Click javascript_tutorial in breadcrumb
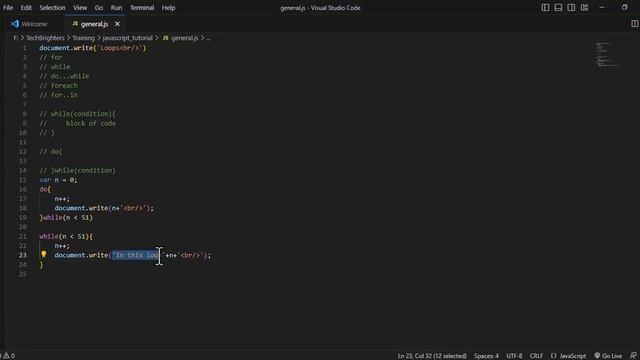Image resolution: width=640 pixels, height=360 pixels. coord(127,38)
